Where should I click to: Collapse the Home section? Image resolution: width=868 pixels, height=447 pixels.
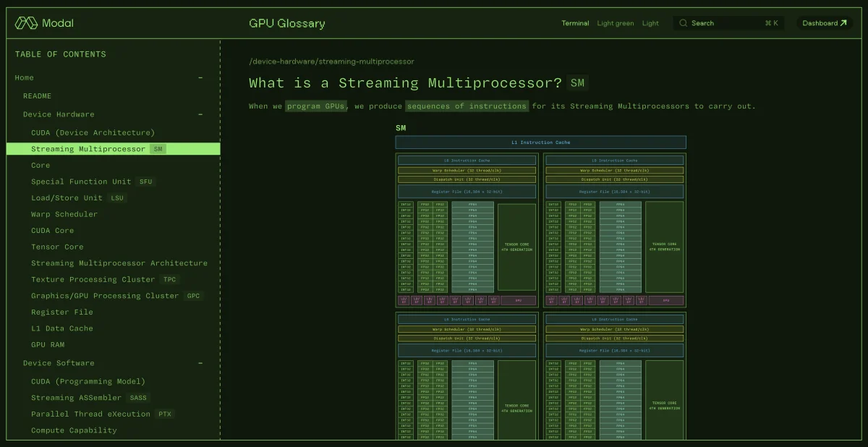tap(200, 77)
